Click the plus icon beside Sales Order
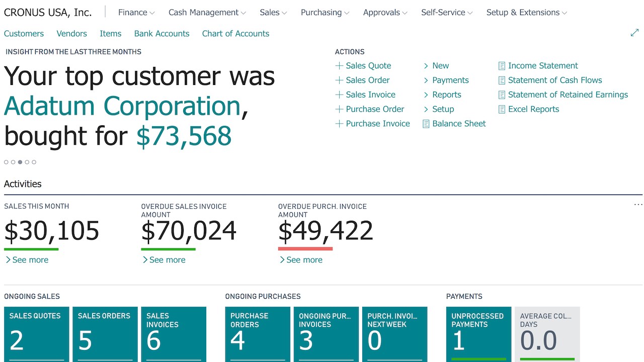Screen dimensions: 644x362 (x=339, y=80)
